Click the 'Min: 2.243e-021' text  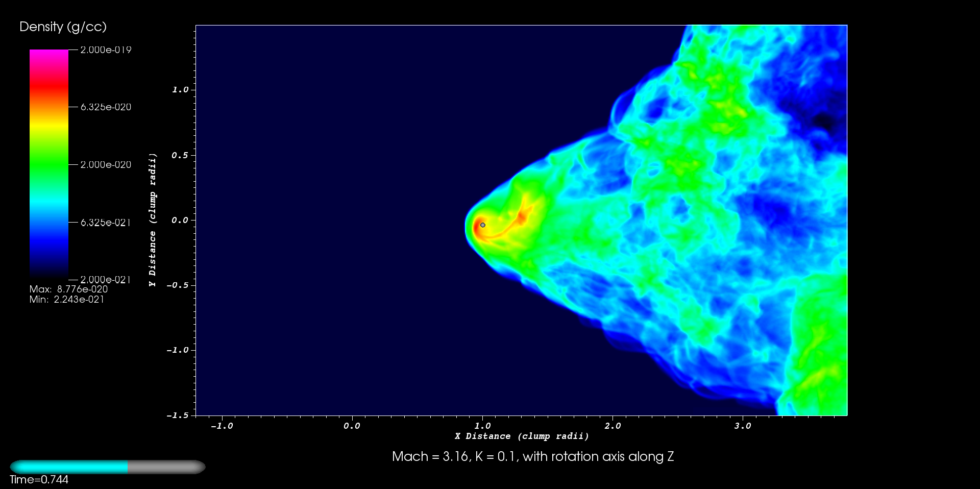pyautogui.click(x=66, y=300)
